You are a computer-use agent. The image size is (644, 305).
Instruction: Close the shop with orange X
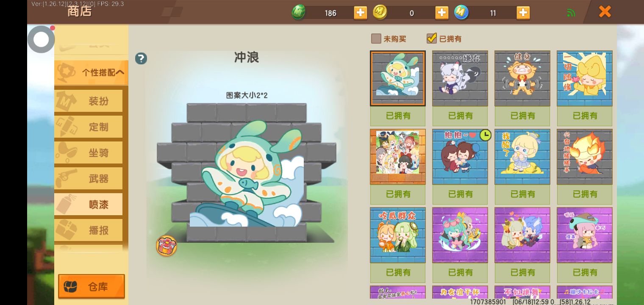point(605,11)
